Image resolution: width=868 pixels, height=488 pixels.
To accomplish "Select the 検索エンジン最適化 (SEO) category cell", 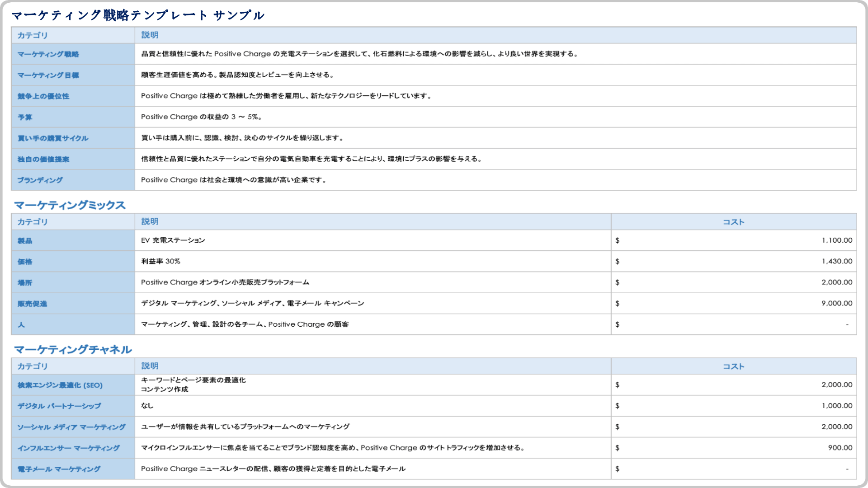I will (x=73, y=385).
